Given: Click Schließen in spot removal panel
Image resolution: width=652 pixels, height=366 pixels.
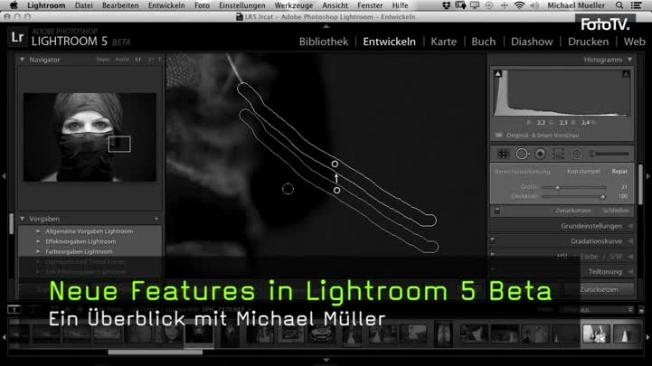Looking at the screenshot, I should [616, 211].
